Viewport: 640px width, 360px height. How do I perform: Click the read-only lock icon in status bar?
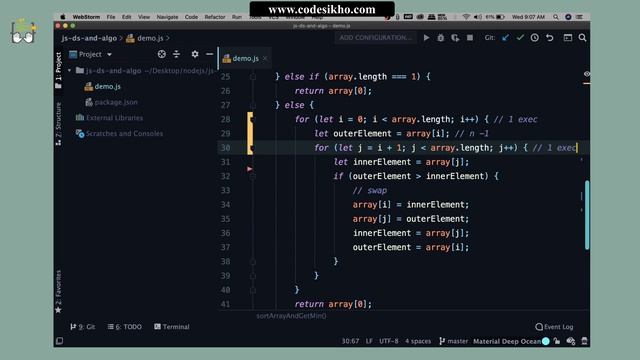pos(557,341)
